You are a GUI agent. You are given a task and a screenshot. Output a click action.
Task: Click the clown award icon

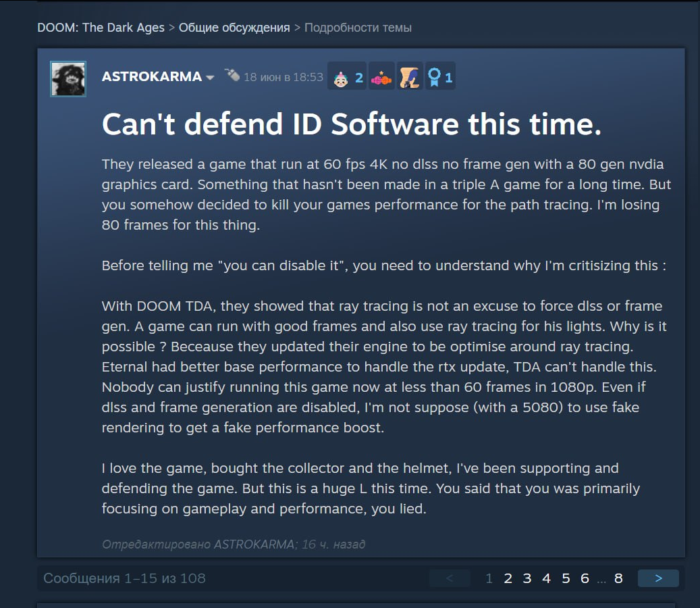[x=341, y=78]
